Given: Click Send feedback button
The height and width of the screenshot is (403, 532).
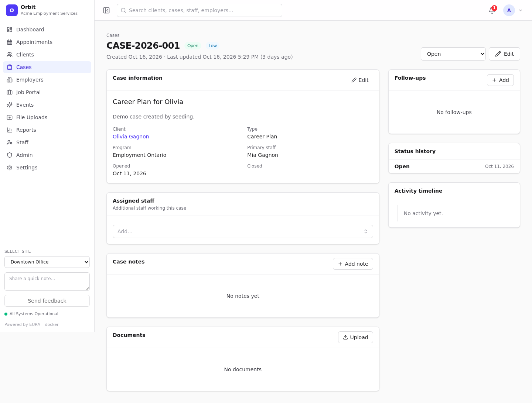Looking at the screenshot, I should (x=47, y=301).
